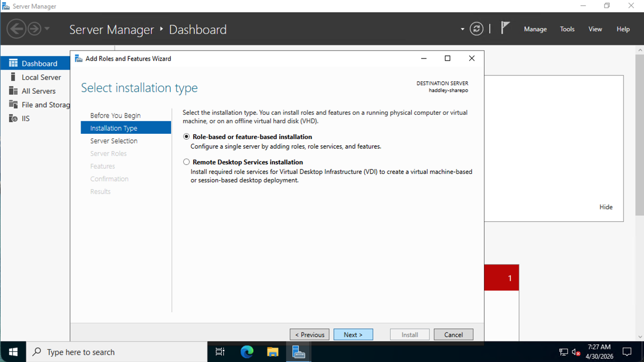This screenshot has width=644, height=362.
Task: Open the Windows Start menu
Action: point(13,351)
